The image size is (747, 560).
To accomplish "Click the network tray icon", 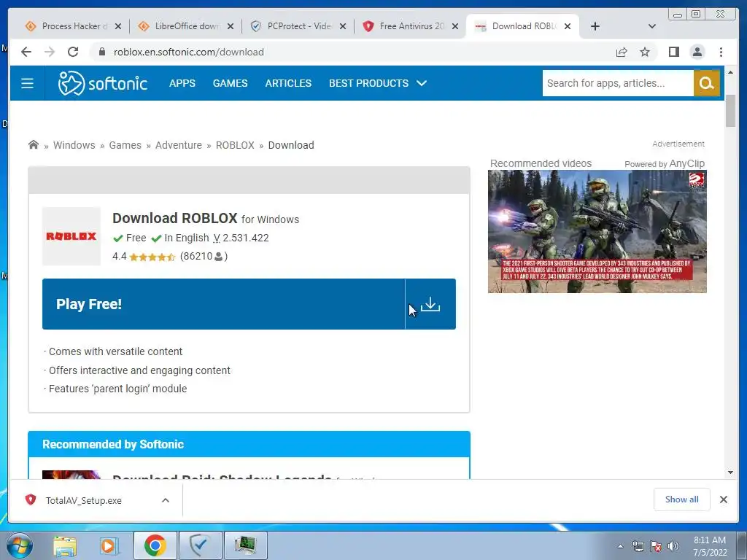I will click(638, 546).
